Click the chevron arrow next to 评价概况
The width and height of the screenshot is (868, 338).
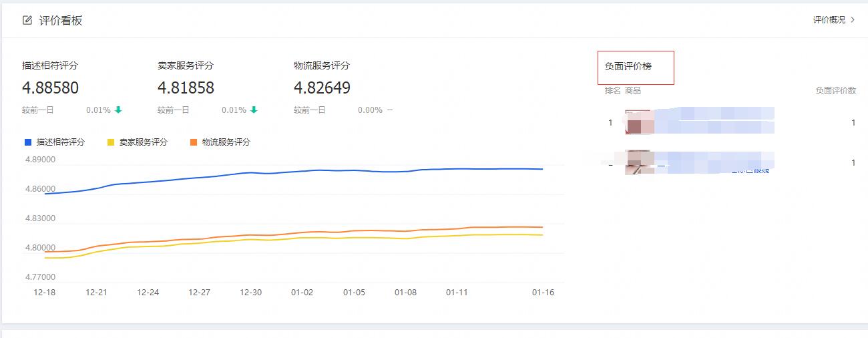853,20
